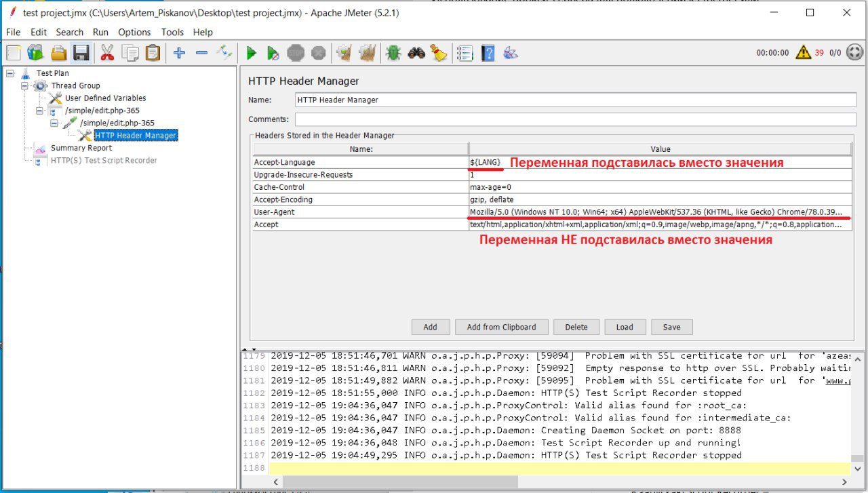The image size is (868, 493).
Task: Click the error count 39 indicator
Action: point(819,52)
